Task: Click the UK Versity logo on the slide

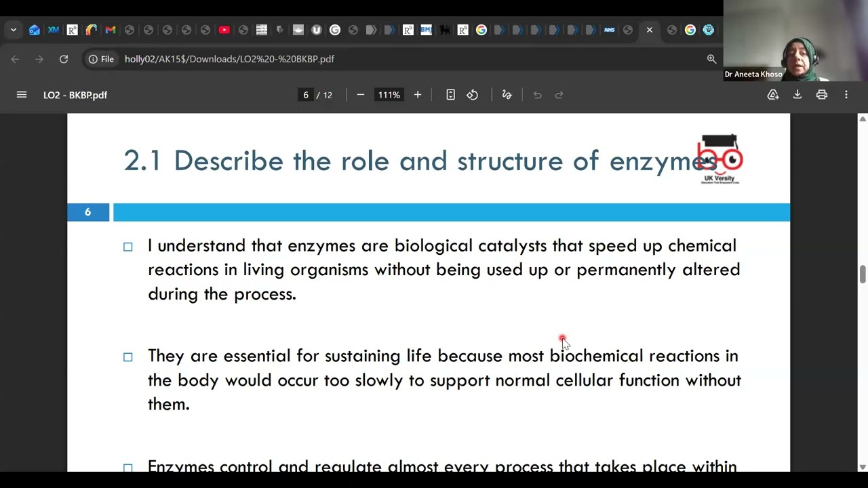Action: (x=721, y=159)
